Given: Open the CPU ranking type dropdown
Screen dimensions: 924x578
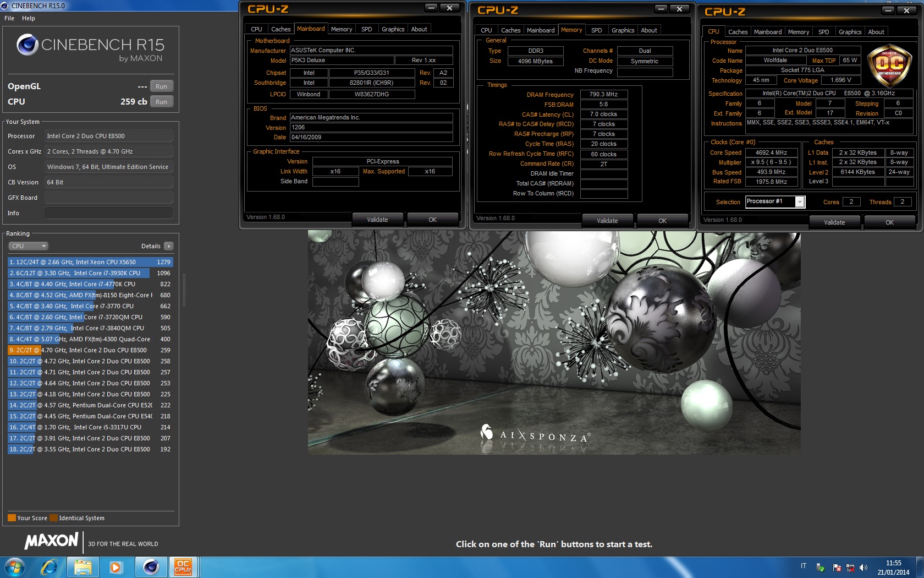Looking at the screenshot, I should point(29,246).
